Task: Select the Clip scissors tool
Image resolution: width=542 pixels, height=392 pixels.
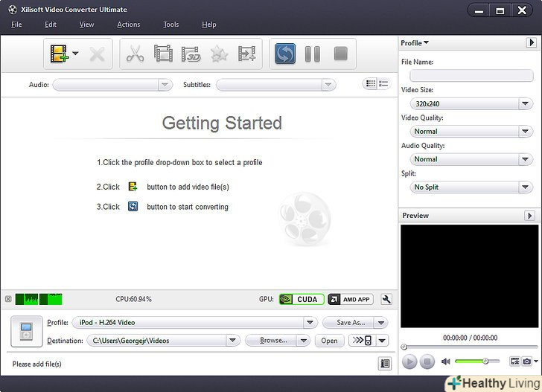Action: (x=135, y=54)
